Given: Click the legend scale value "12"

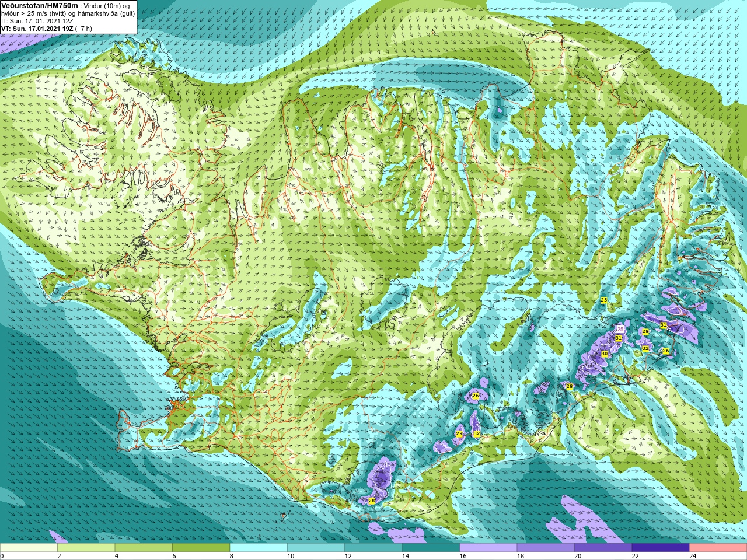Looking at the screenshot, I should click(348, 556).
